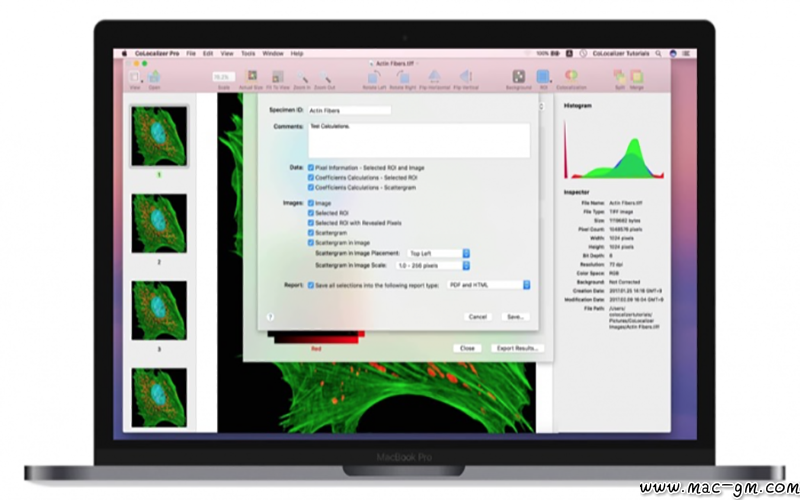Click the help question mark button
Image resolution: width=800 pixels, height=500 pixels.
coord(270,317)
